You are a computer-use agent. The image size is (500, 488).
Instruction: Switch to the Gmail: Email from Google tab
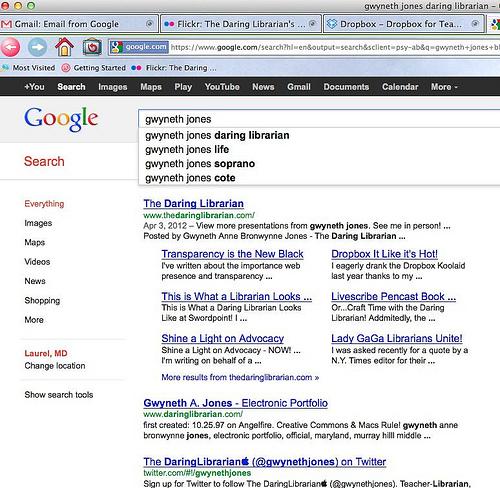click(x=79, y=24)
